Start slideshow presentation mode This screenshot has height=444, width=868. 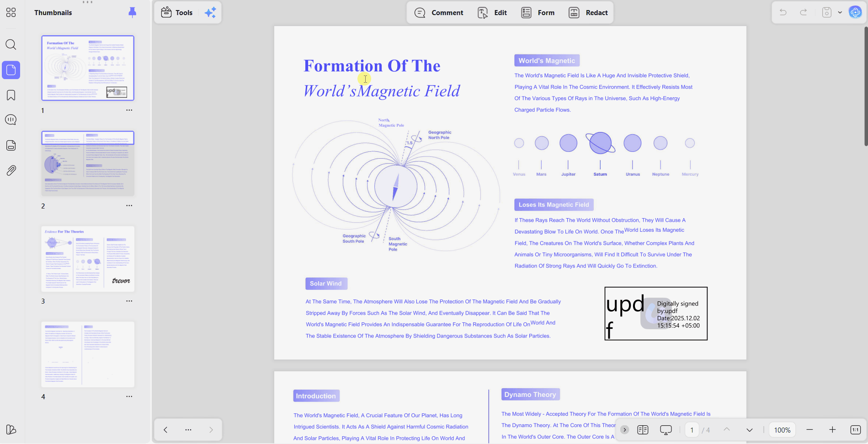pos(666,430)
